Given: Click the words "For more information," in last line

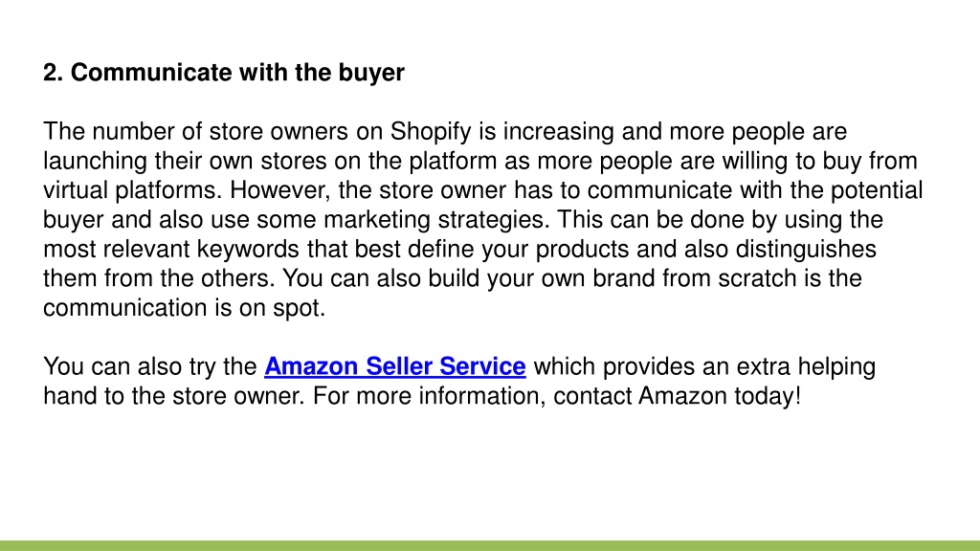Looking at the screenshot, I should point(429,397).
